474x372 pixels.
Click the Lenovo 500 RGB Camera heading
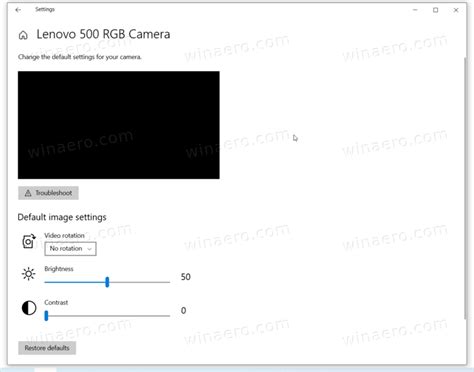click(x=103, y=34)
